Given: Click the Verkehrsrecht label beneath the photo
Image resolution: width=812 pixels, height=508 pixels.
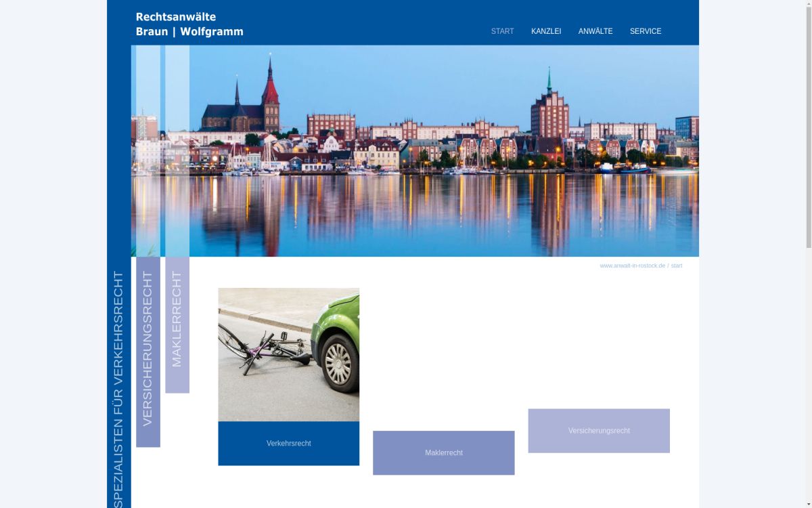Looking at the screenshot, I should click(x=289, y=443).
